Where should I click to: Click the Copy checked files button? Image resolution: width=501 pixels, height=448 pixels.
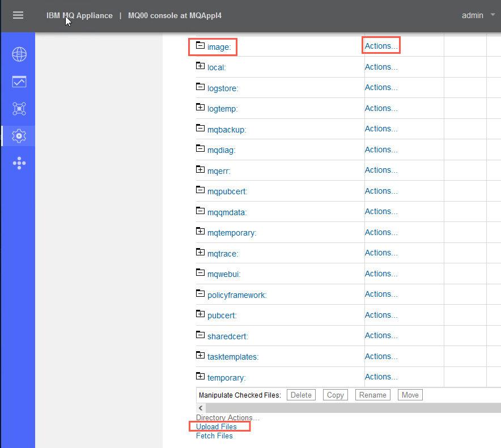pos(335,395)
